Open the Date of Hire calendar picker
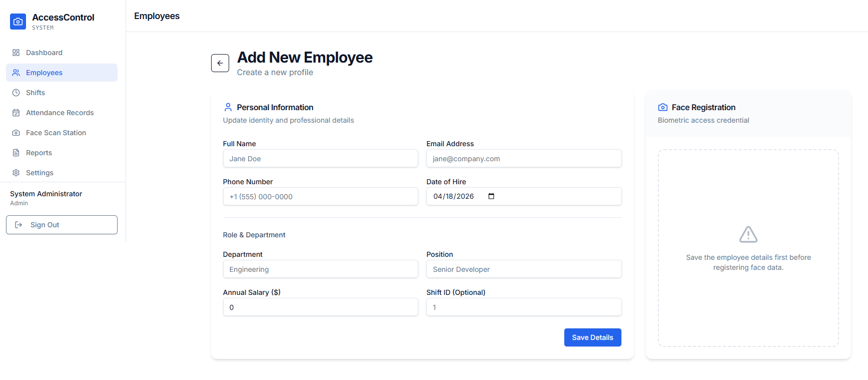Image resolution: width=868 pixels, height=380 pixels. pyautogui.click(x=491, y=196)
